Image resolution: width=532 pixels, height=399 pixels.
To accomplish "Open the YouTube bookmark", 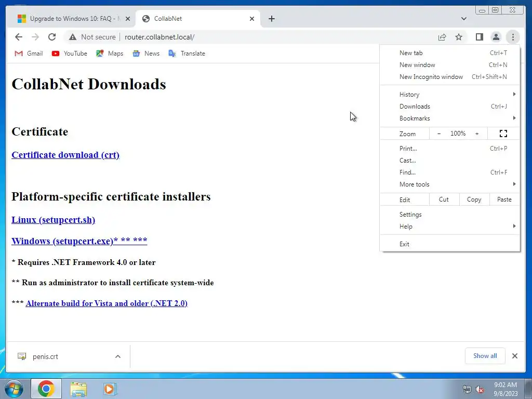I will click(70, 54).
